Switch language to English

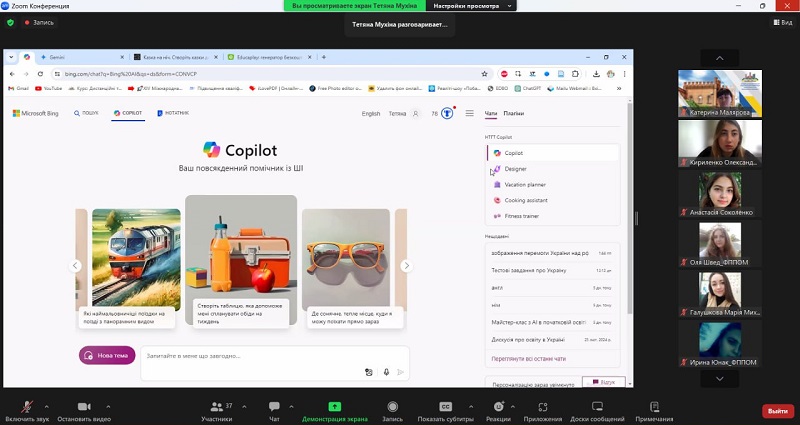(x=371, y=114)
